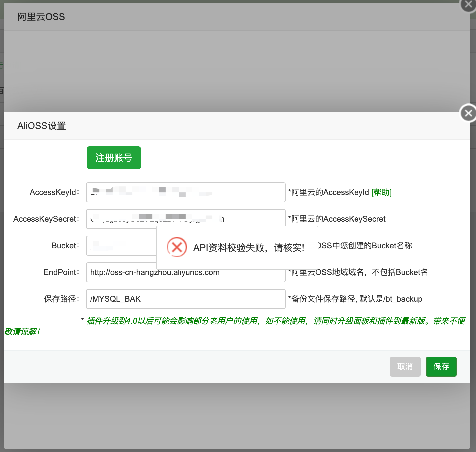Focus the AccessKeyId input field
This screenshot has height=452, width=476.
tap(186, 192)
